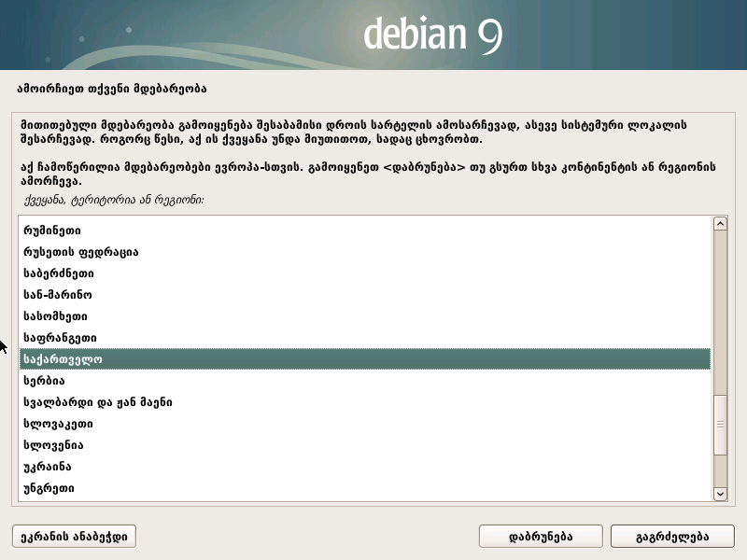The image size is (747, 560).
Task: Select სლოვენია in the country list
Action: (x=365, y=445)
